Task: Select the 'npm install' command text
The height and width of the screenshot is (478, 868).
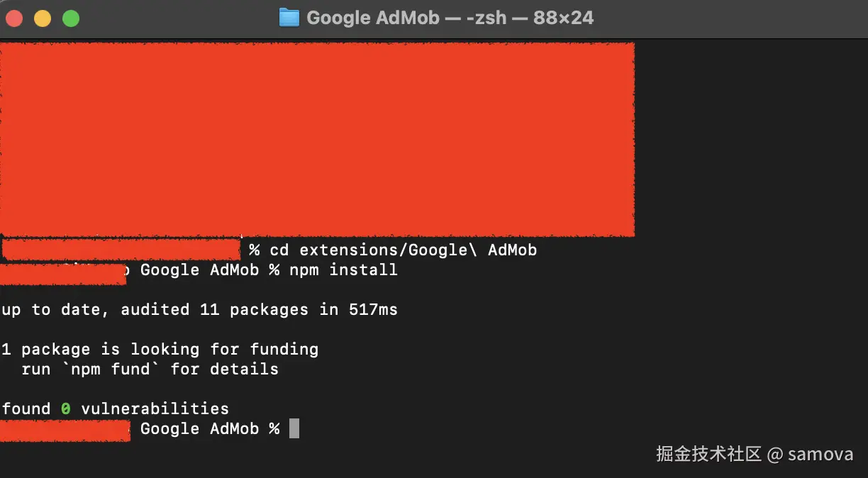Action: (x=343, y=270)
